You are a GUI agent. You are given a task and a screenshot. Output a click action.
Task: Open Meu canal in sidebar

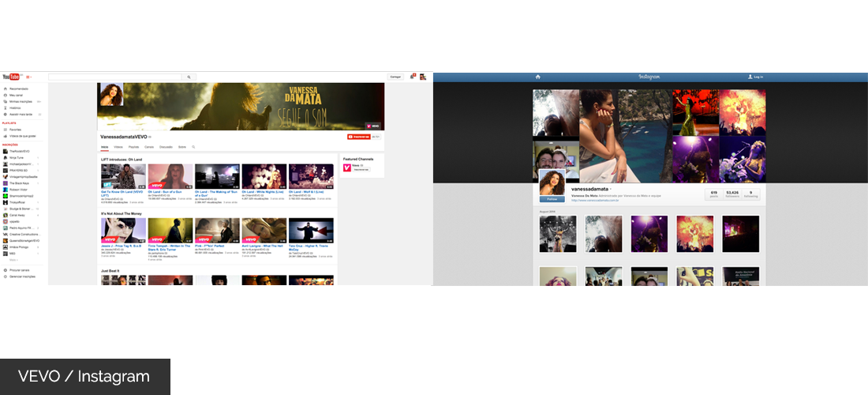point(16,95)
